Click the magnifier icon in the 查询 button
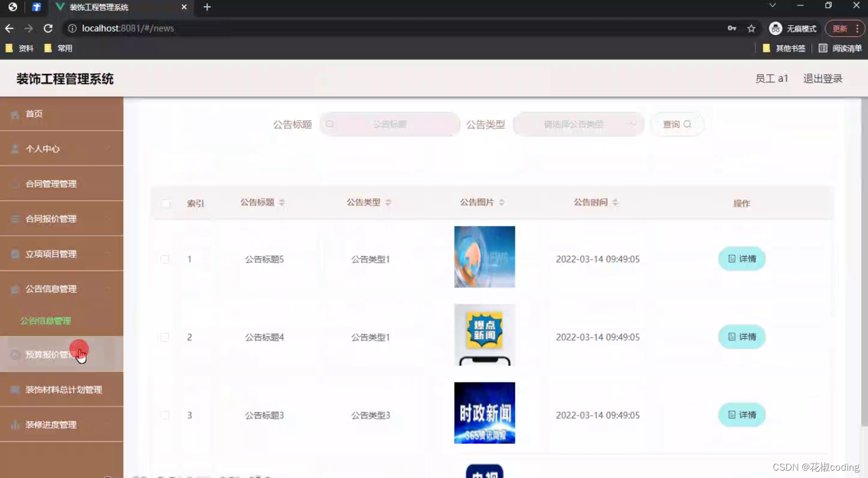 point(687,124)
